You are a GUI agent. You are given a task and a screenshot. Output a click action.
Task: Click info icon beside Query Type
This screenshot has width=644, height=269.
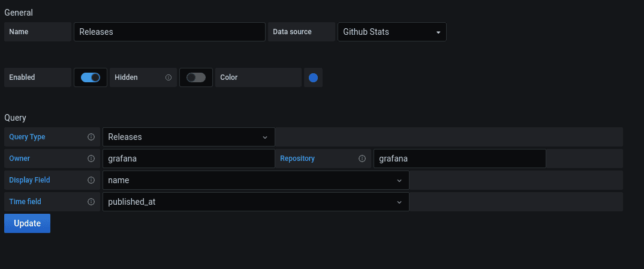tap(91, 137)
